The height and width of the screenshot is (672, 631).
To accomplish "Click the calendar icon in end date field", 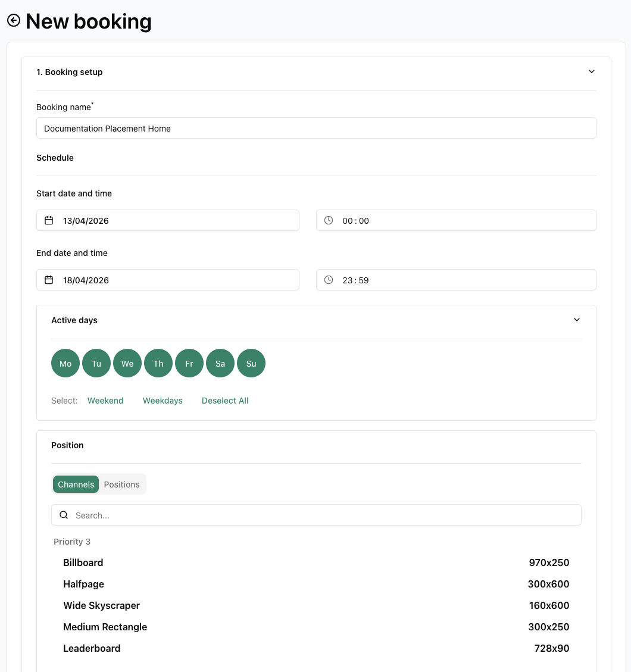I will (49, 280).
